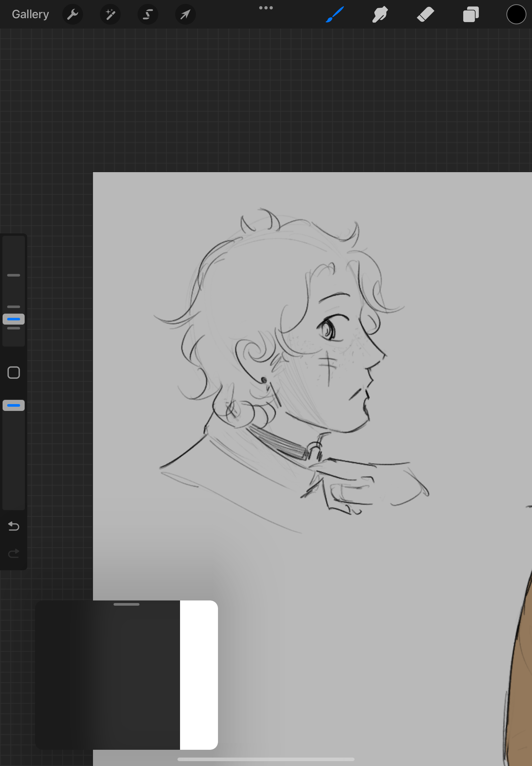Activate the Transform arrow tool
This screenshot has height=766, width=532.
[x=186, y=14]
